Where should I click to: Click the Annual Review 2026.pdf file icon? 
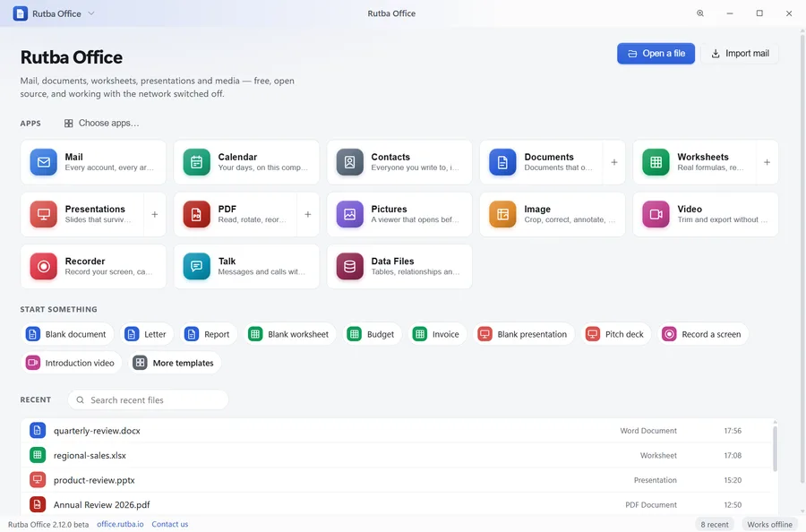click(x=38, y=504)
